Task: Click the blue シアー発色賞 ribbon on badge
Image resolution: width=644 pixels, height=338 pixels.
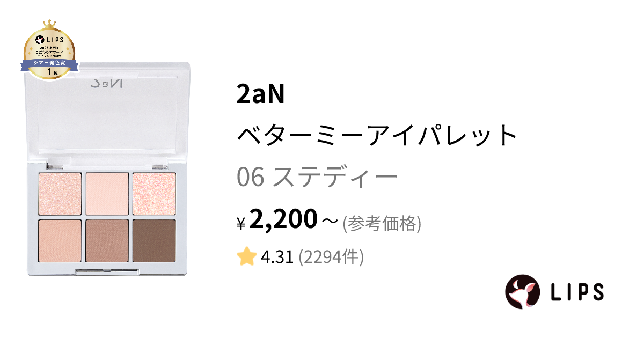Action: coord(49,64)
